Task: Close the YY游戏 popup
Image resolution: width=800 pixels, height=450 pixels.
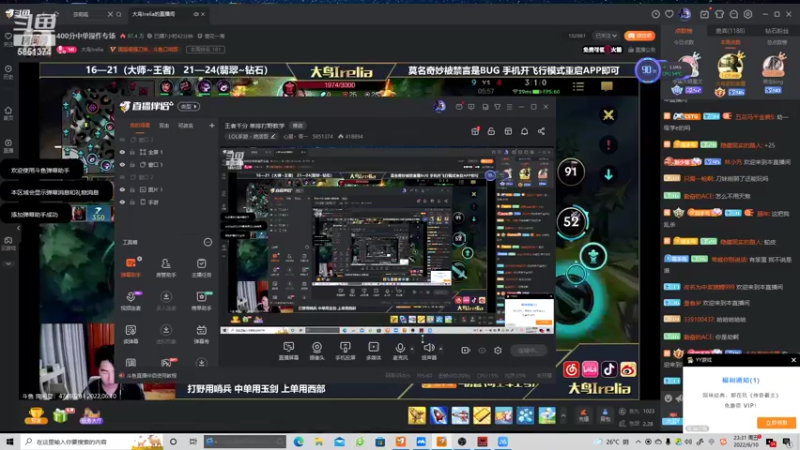Action: coord(793,360)
